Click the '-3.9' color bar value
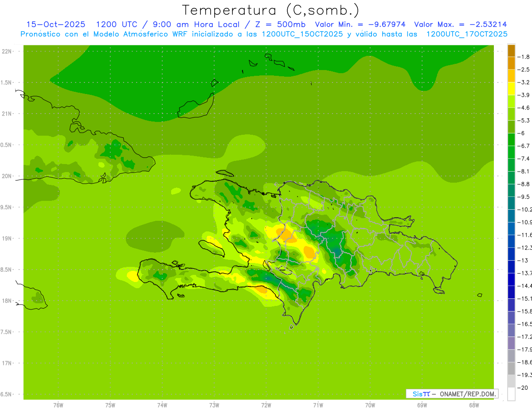 pyautogui.click(x=524, y=95)
